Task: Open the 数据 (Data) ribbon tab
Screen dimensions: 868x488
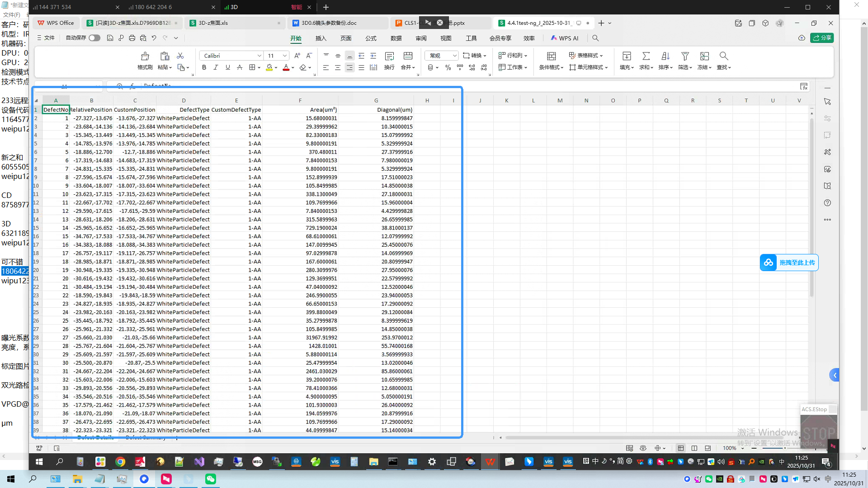Action: [396, 38]
